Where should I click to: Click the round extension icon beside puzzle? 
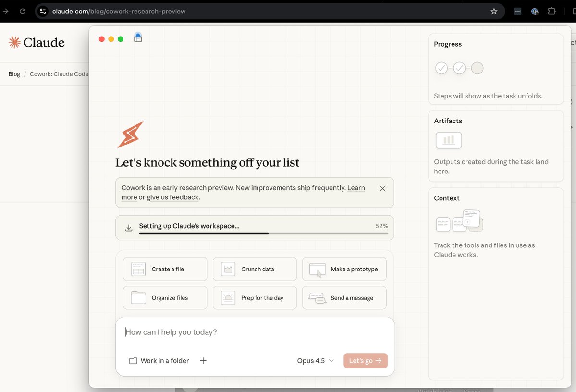[x=535, y=12]
